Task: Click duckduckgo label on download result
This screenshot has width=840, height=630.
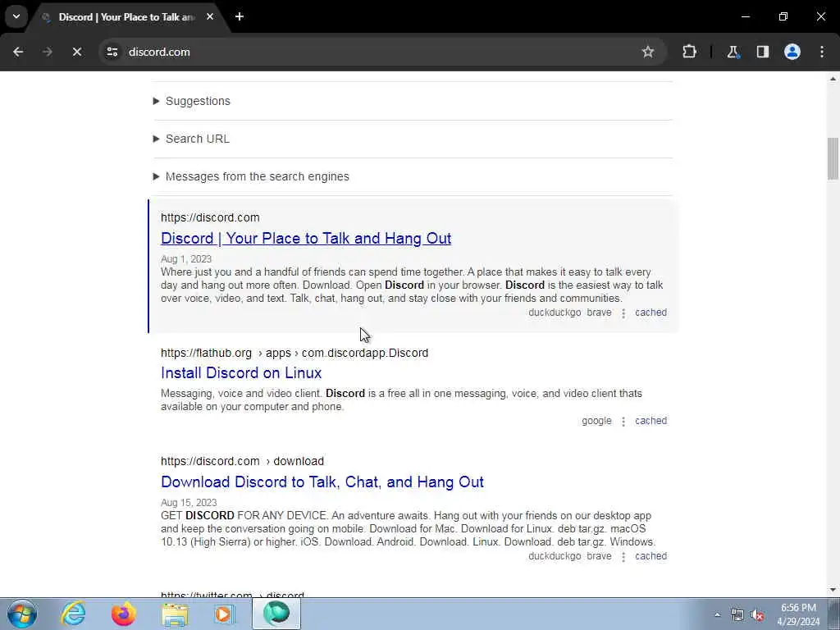Action: pyautogui.click(x=555, y=556)
